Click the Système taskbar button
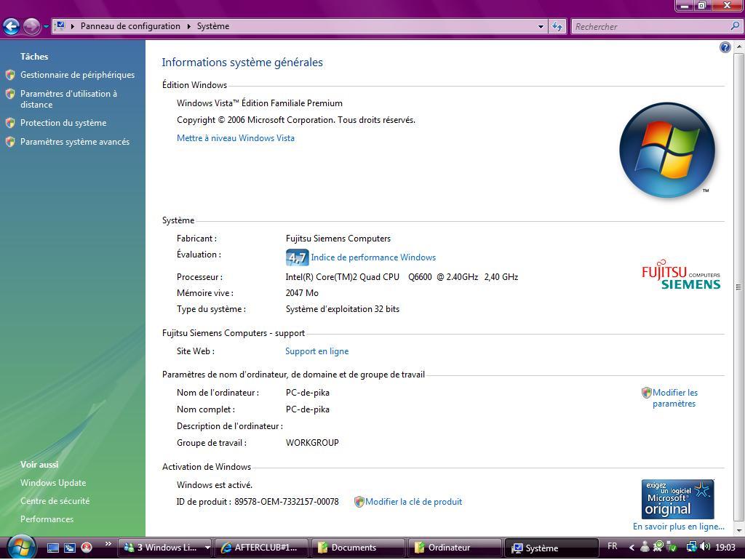Image resolution: width=745 pixels, height=560 pixels. (551, 548)
